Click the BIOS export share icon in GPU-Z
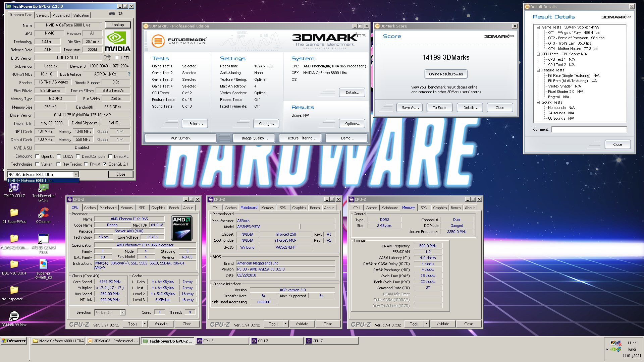This screenshot has height=362, width=644. (107, 58)
